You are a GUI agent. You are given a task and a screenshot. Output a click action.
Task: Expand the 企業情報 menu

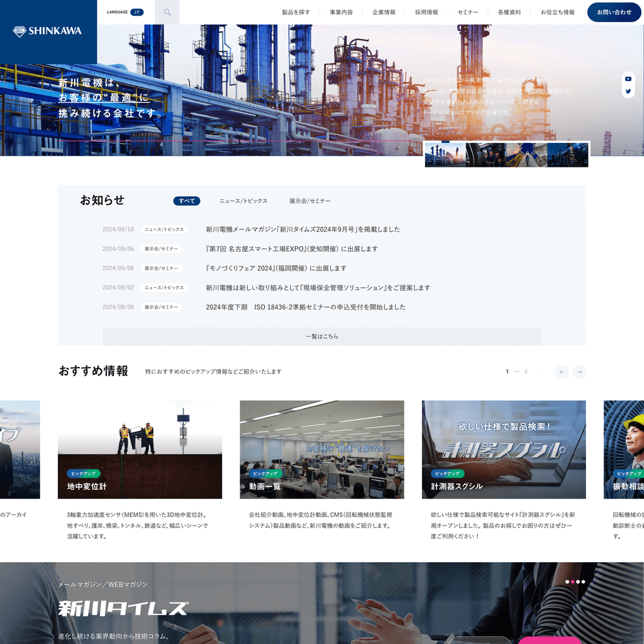click(384, 12)
